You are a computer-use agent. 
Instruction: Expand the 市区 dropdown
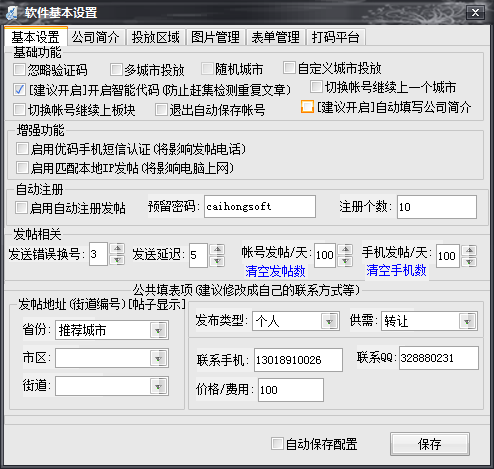(x=158, y=358)
